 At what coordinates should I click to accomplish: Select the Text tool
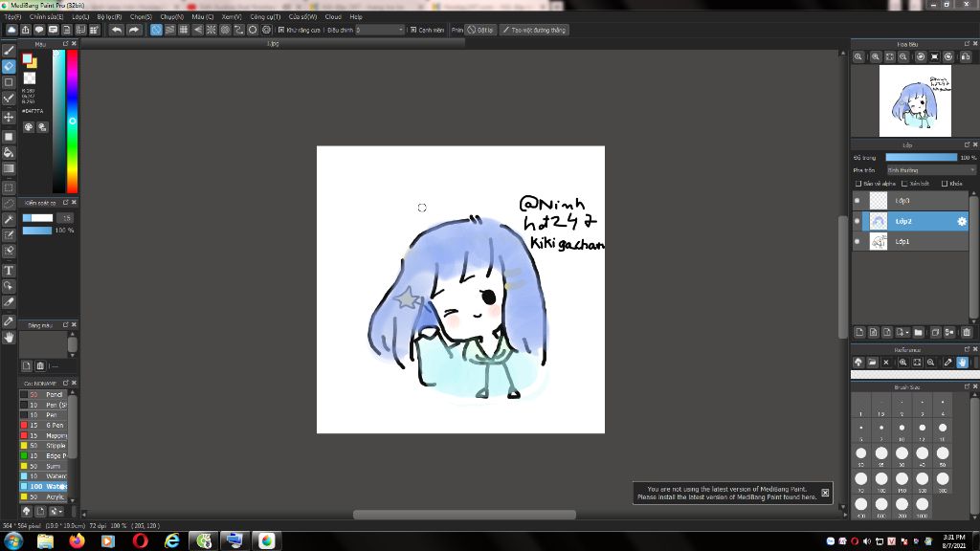click(x=9, y=271)
